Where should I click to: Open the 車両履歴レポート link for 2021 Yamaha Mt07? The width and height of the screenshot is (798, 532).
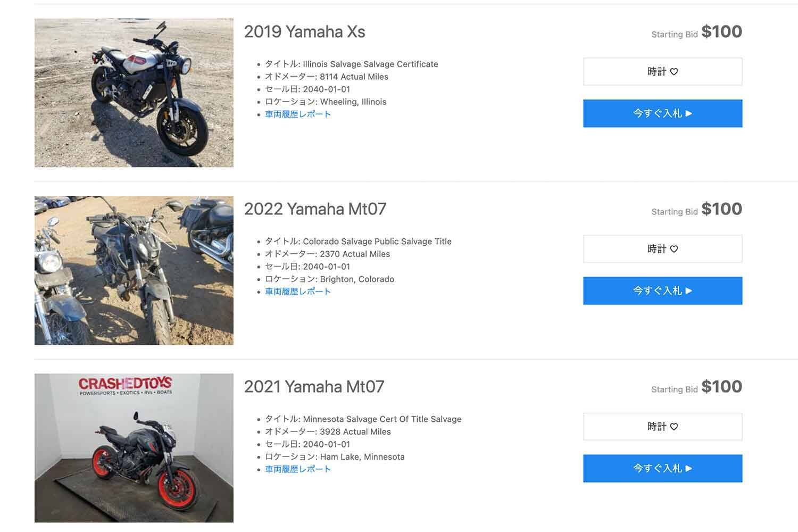tap(297, 469)
